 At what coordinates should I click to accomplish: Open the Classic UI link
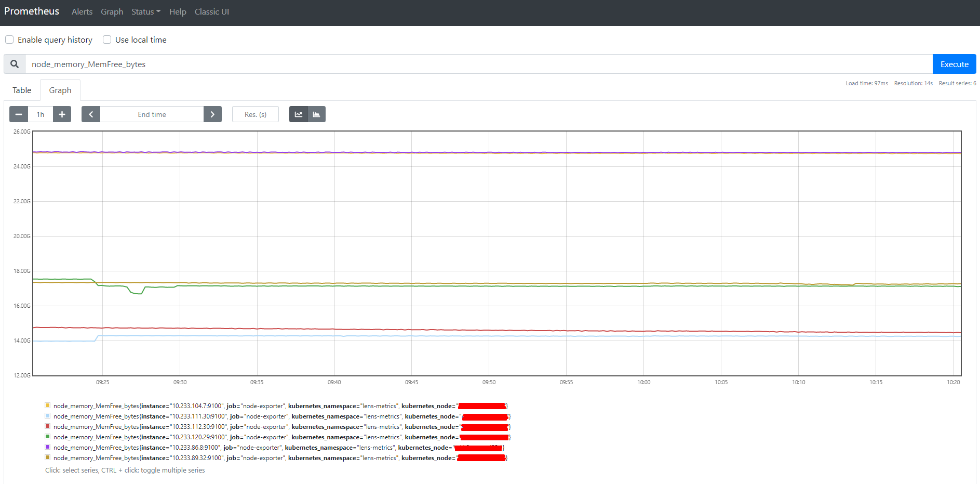tap(211, 11)
